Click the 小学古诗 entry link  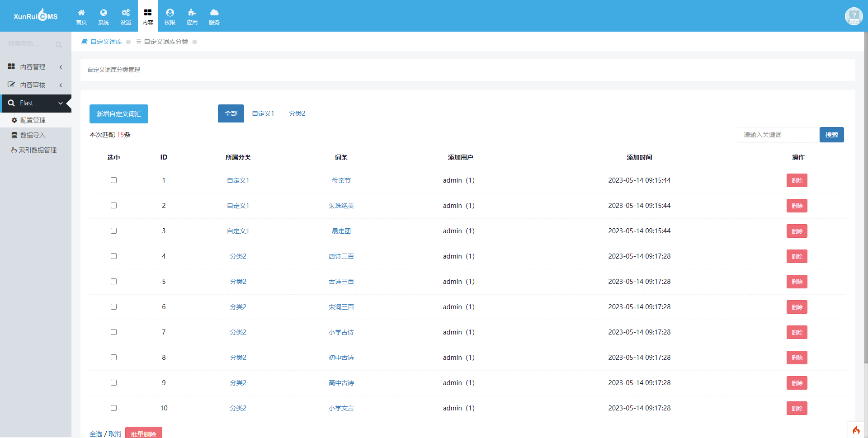tap(341, 332)
